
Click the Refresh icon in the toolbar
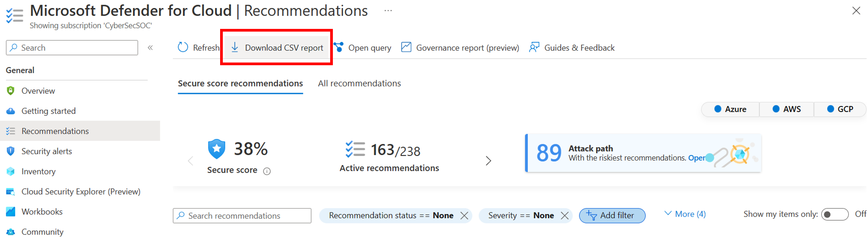[183, 47]
